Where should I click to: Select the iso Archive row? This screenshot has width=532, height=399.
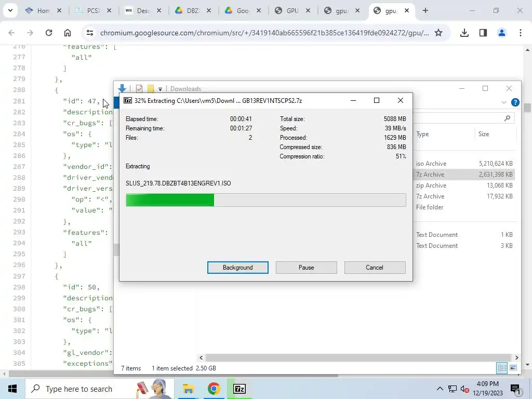[464, 164]
